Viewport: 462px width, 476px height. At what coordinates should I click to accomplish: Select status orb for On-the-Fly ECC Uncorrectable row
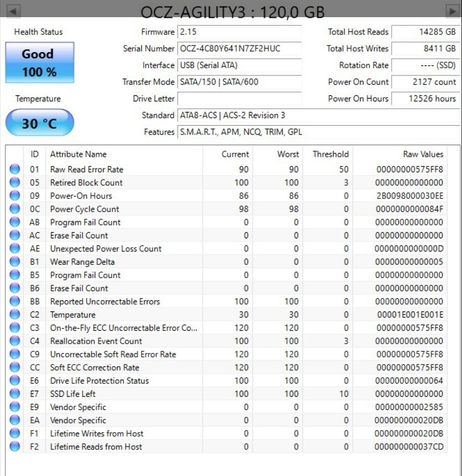15,327
